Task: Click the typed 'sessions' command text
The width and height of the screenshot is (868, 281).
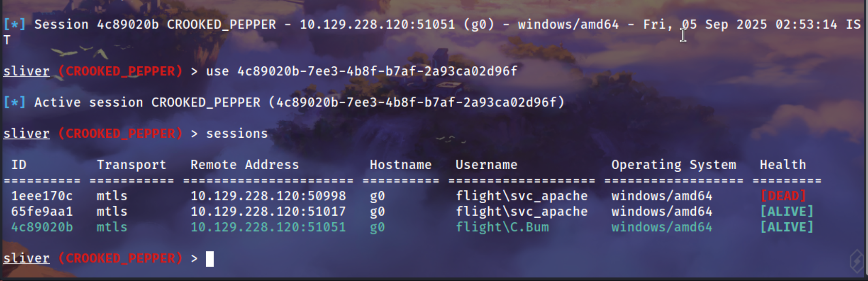Action: point(237,134)
